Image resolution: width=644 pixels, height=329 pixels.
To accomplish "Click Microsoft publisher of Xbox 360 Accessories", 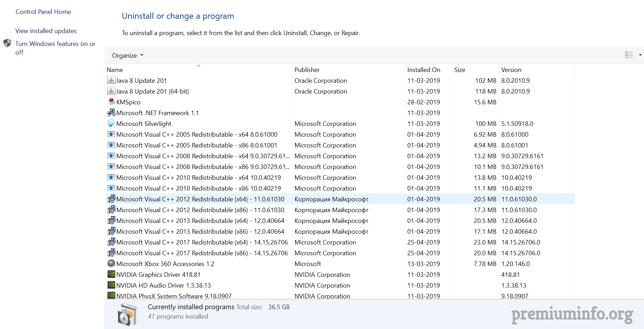I will [308, 264].
